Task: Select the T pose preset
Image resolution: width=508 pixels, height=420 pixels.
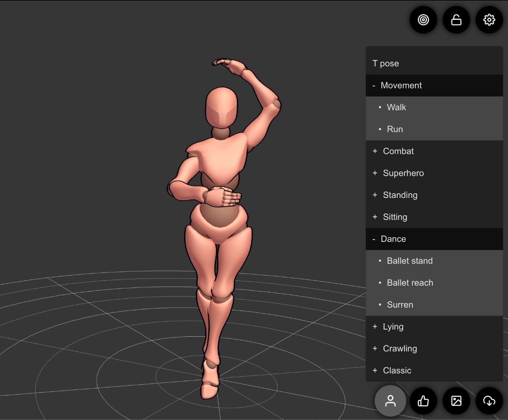Action: (434, 63)
